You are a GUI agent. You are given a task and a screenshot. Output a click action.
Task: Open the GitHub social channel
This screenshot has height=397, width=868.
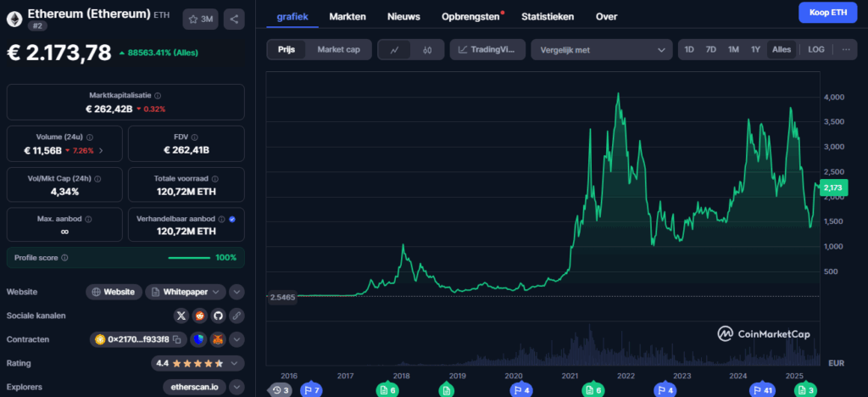pos(218,316)
